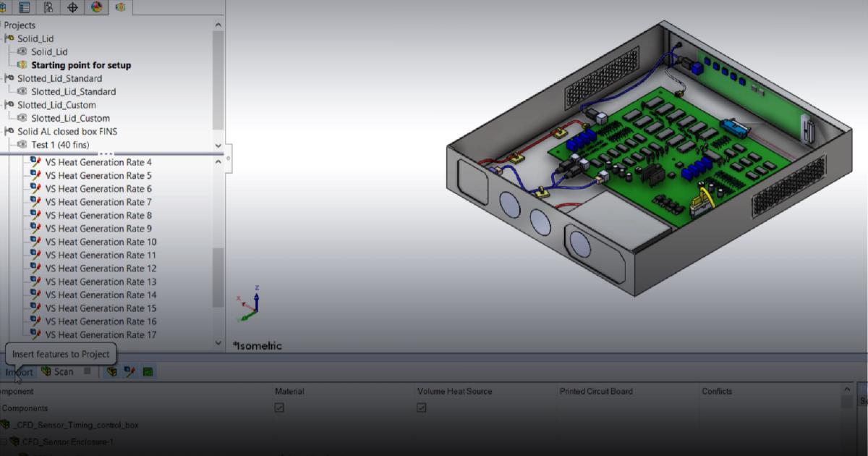The image size is (868, 456).
Task: Click the Scan button
Action: coord(57,371)
